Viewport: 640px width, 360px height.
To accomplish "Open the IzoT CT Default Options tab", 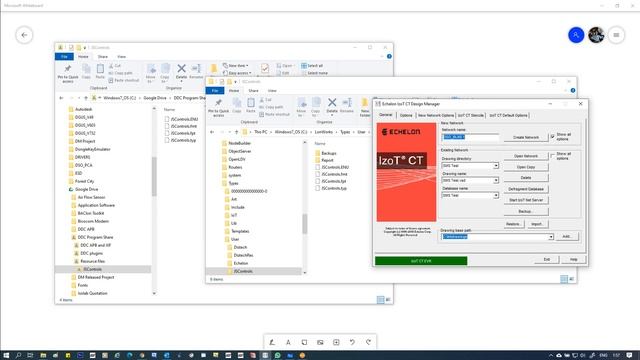I will (508, 116).
